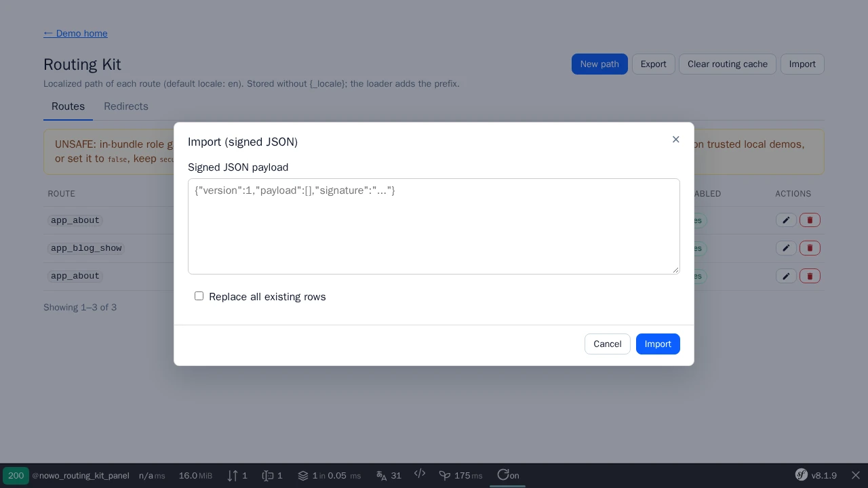
Task: Clear routing cache via header button
Action: click(728, 64)
